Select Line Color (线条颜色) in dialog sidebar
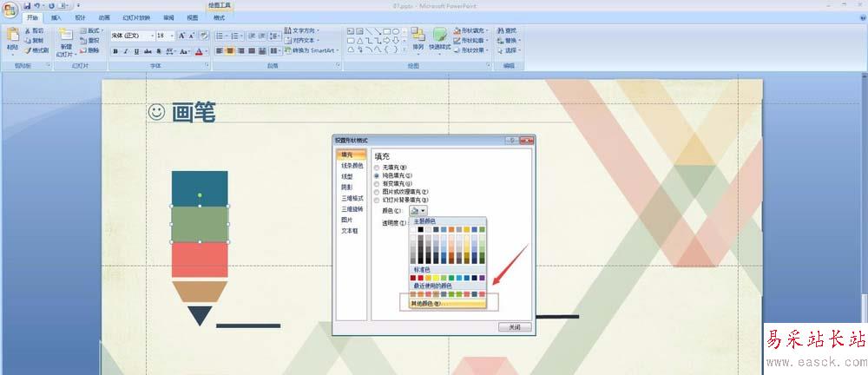Screen dimensions: 868x375 352,166
